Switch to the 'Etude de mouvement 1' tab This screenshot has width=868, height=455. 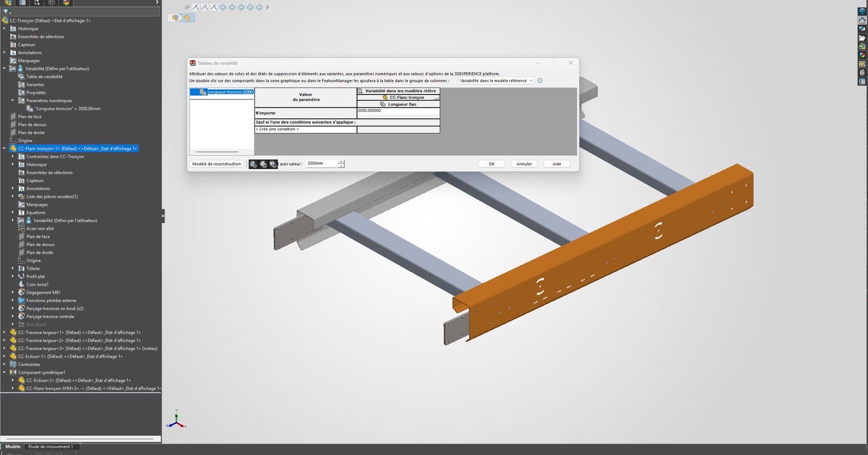[50, 447]
